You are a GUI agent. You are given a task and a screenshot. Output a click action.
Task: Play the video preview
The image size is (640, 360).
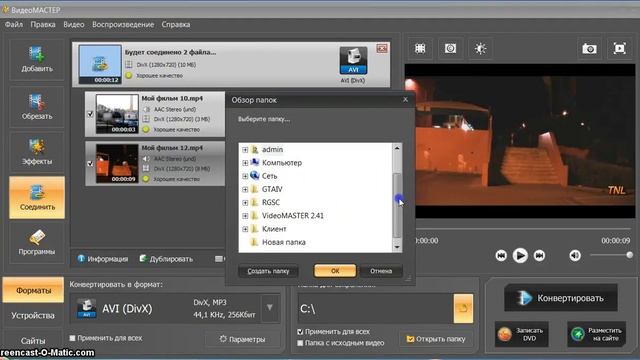pos(520,256)
